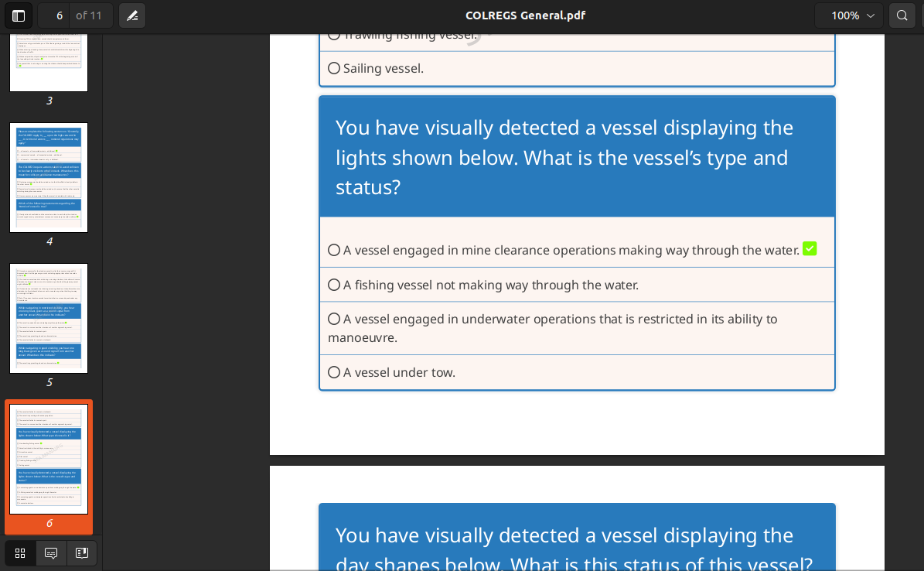Switch sidebar to annotations view

coord(51,552)
